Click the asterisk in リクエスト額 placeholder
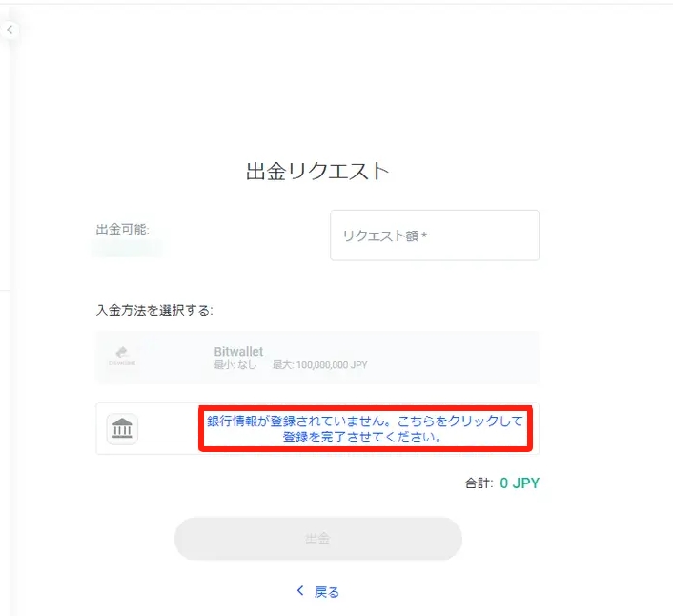673x616 pixels. 423,236
